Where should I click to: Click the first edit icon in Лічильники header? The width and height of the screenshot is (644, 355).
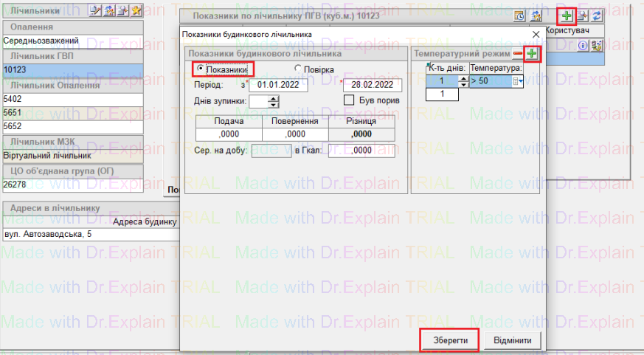[95, 10]
